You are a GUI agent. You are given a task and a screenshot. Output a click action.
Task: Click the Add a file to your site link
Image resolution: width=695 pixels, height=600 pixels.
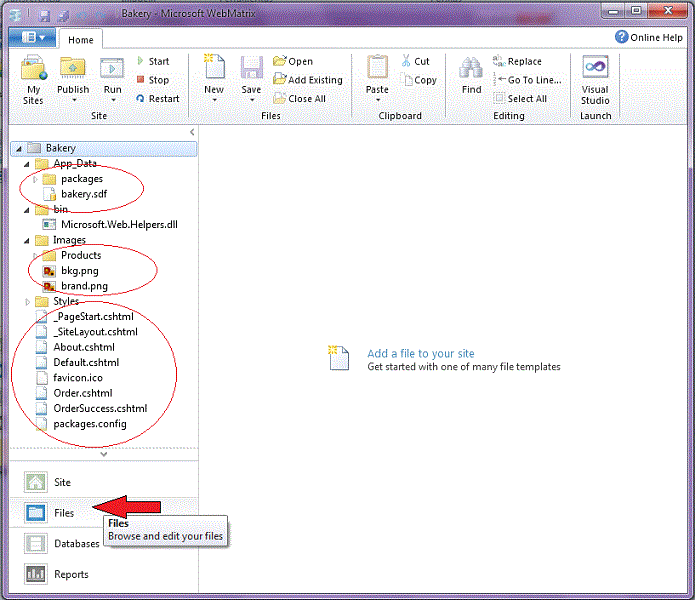click(x=421, y=353)
